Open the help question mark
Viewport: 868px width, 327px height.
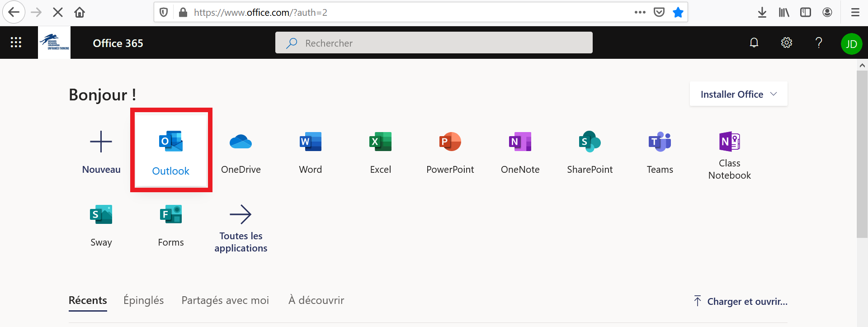tap(819, 43)
